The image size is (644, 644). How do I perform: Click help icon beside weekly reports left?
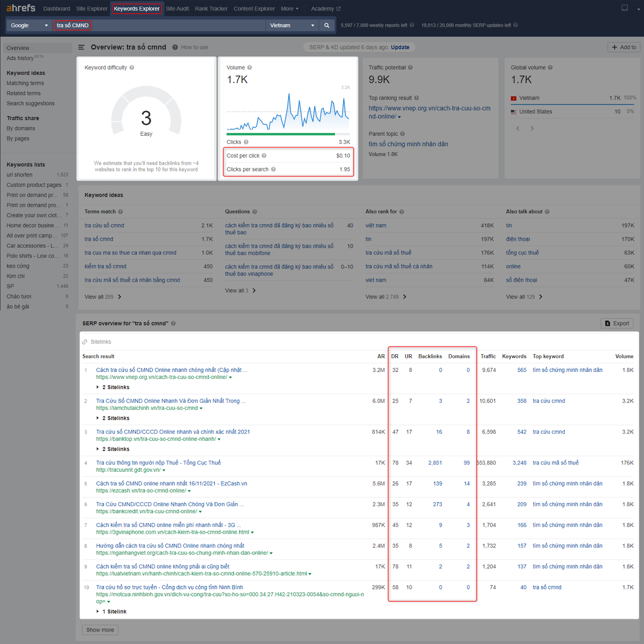point(412,25)
